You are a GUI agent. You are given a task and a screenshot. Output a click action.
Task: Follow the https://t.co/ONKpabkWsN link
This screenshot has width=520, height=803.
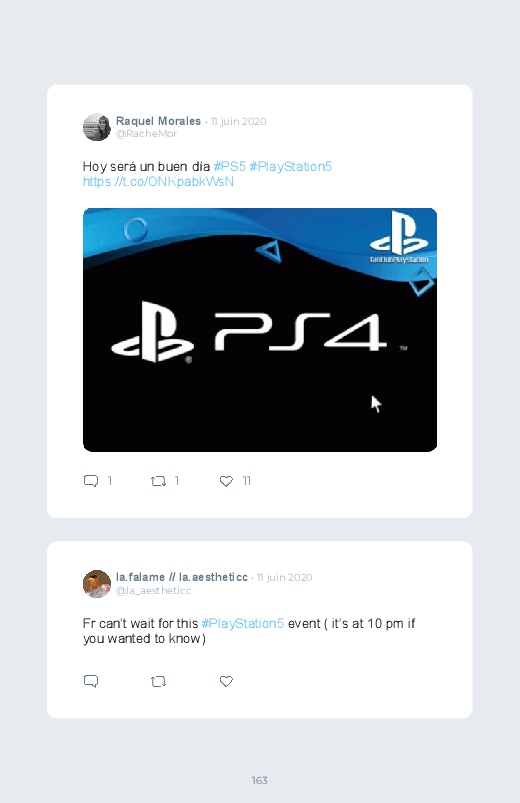coord(158,182)
